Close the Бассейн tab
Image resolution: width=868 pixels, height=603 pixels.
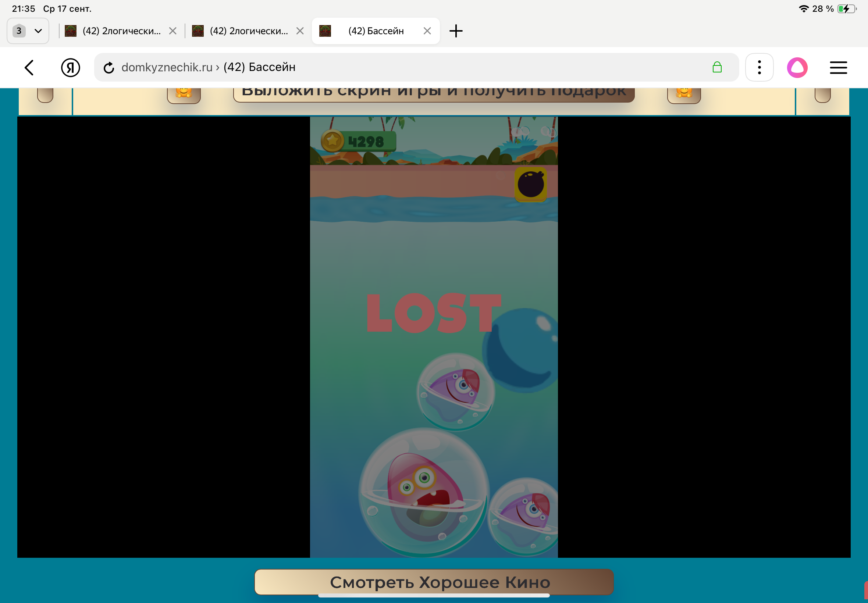point(427,31)
